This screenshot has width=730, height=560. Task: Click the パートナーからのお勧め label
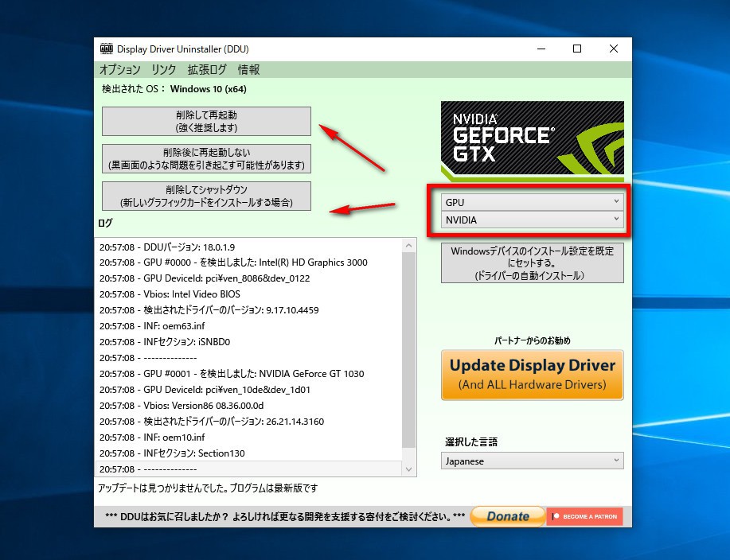coord(532,340)
